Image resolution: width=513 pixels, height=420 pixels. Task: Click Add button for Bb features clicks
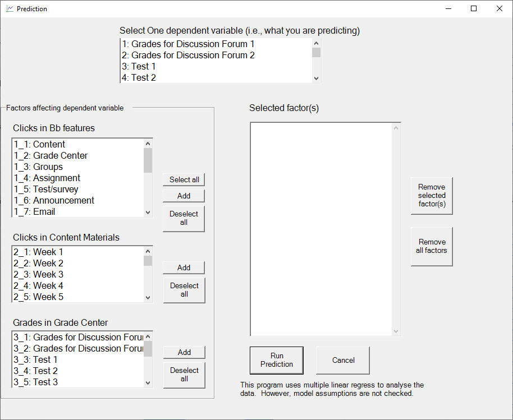184,196
